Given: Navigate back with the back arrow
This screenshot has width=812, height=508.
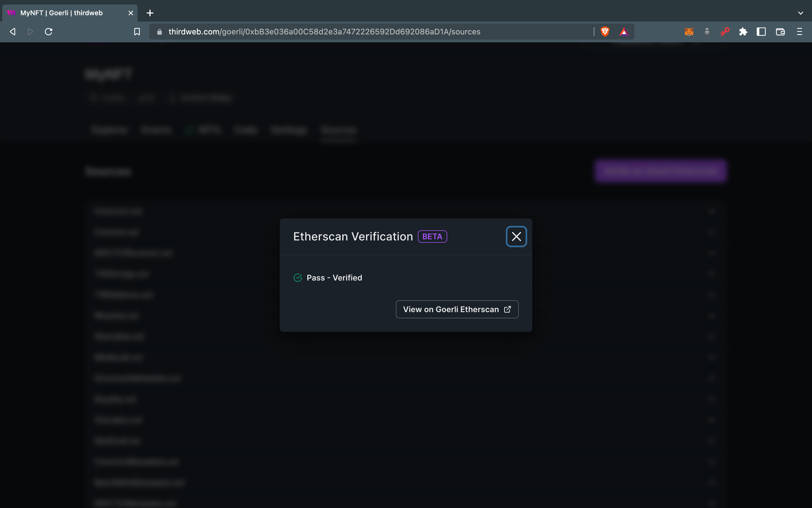Looking at the screenshot, I should [12, 31].
